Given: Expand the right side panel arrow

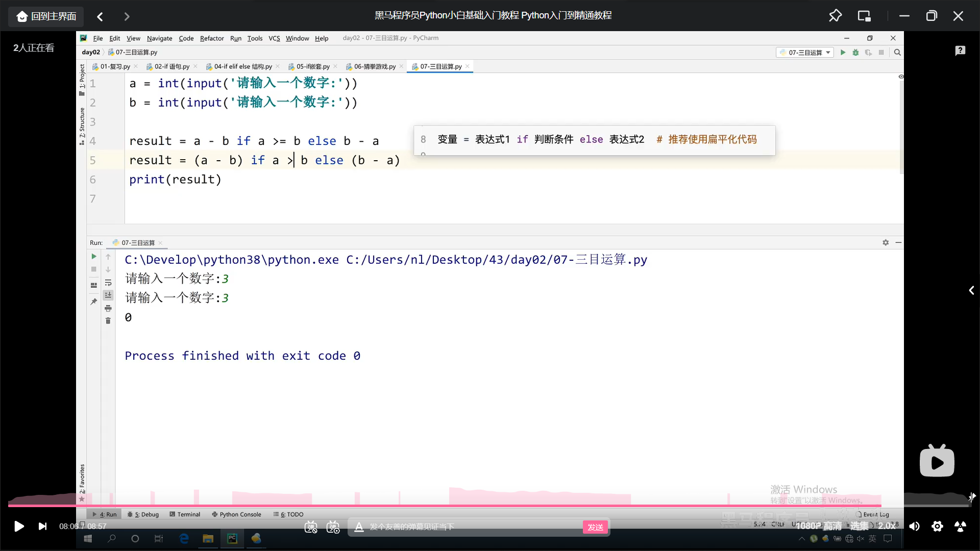Looking at the screenshot, I should click(971, 290).
